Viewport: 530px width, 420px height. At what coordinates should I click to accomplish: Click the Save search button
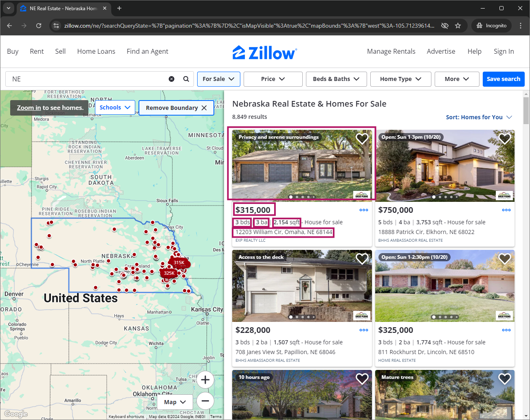[504, 79]
